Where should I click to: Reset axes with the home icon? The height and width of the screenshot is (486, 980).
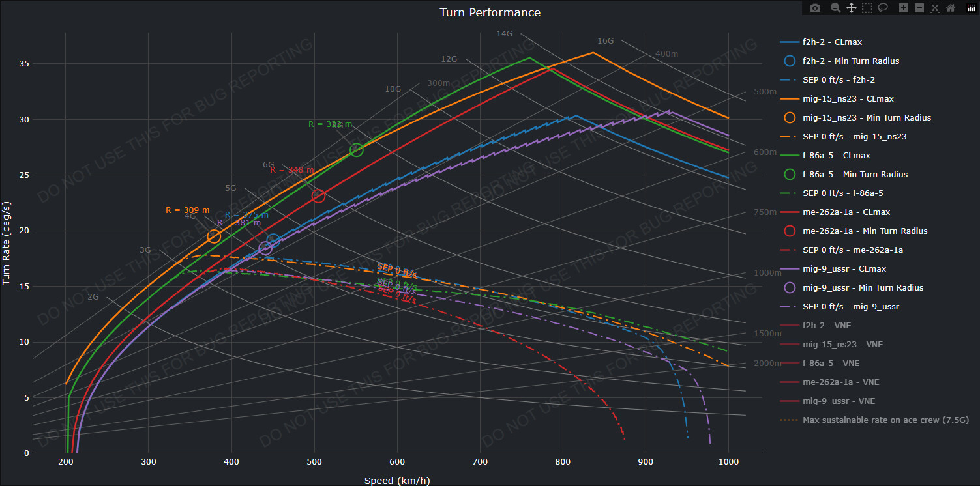951,8
